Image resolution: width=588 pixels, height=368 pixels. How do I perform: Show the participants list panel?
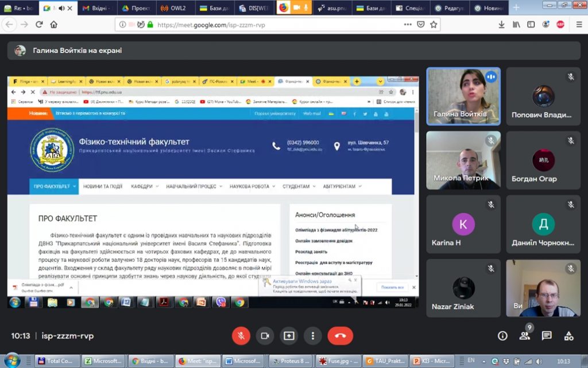click(x=524, y=336)
